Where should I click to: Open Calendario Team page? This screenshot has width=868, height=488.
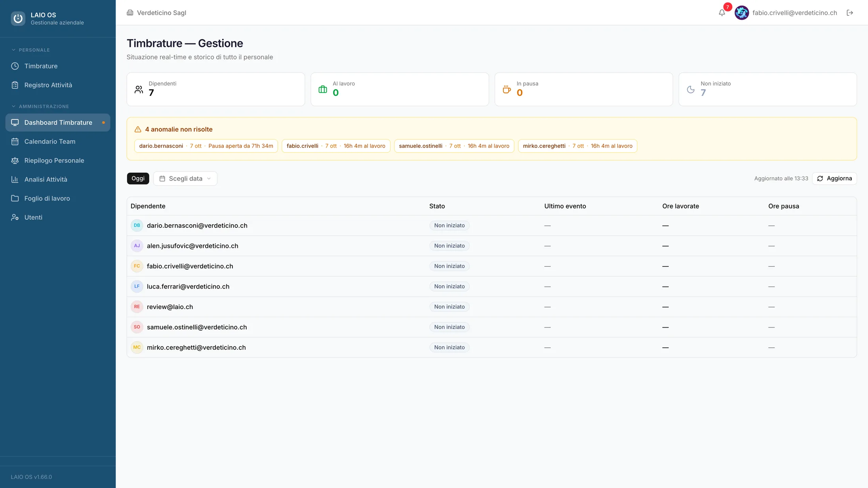tap(58, 142)
